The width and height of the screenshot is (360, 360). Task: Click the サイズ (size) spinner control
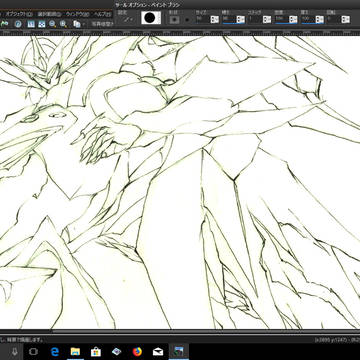tap(215, 19)
